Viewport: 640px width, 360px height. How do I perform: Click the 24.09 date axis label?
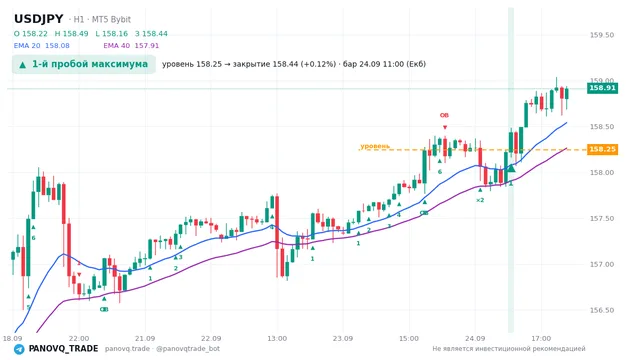(475, 338)
